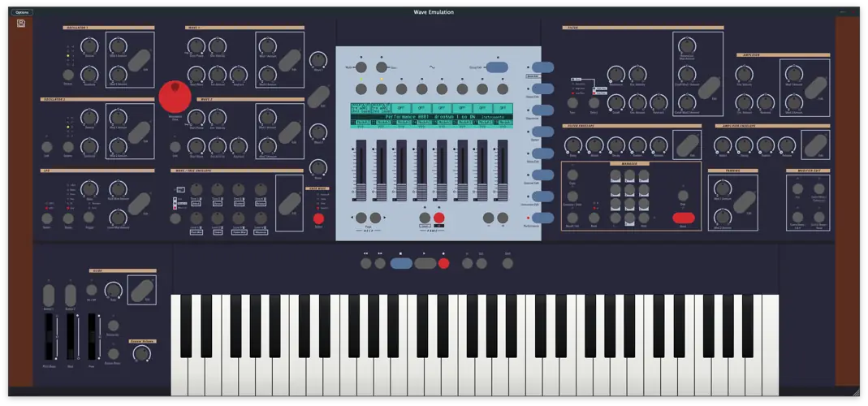Select the System side button
The width and height of the screenshot is (868, 406).
pos(543,132)
